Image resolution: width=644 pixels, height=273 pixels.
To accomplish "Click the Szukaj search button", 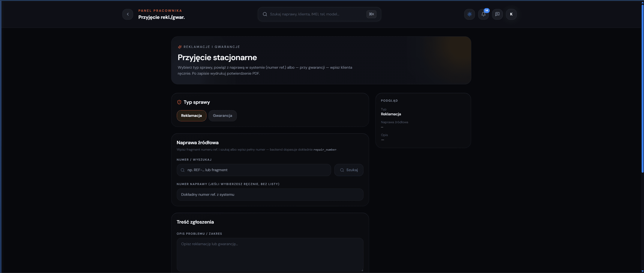I will [348, 170].
